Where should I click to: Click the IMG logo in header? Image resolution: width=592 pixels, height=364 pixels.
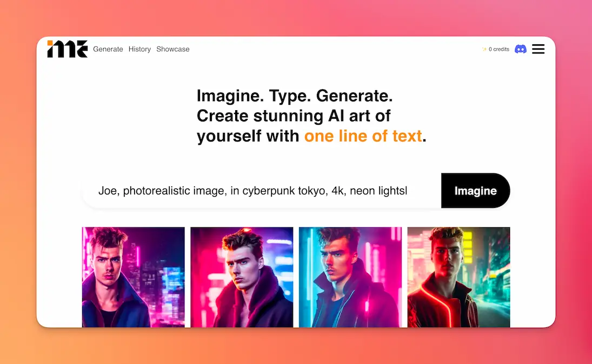(67, 49)
